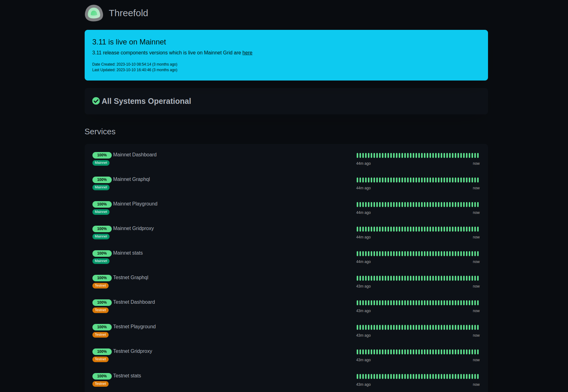
Task: Click the Mainnet Graphql uptime heartbeat bar
Action: click(x=417, y=180)
